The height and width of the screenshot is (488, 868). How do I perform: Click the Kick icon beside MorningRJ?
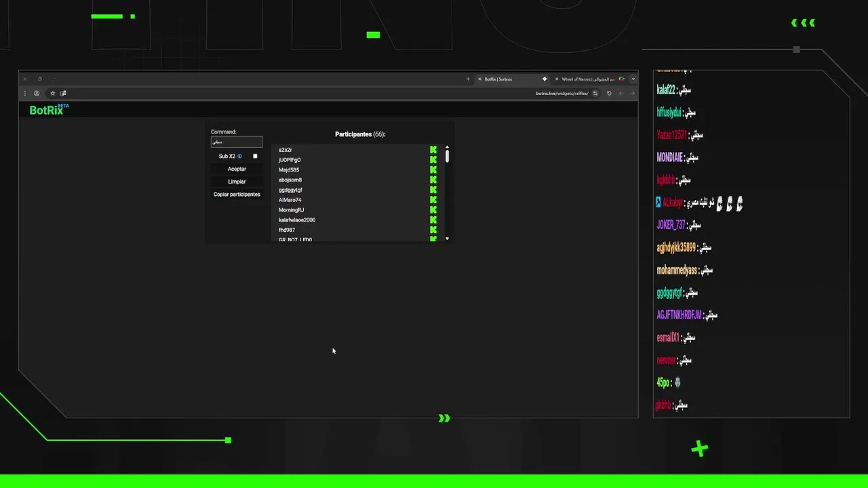(x=433, y=210)
